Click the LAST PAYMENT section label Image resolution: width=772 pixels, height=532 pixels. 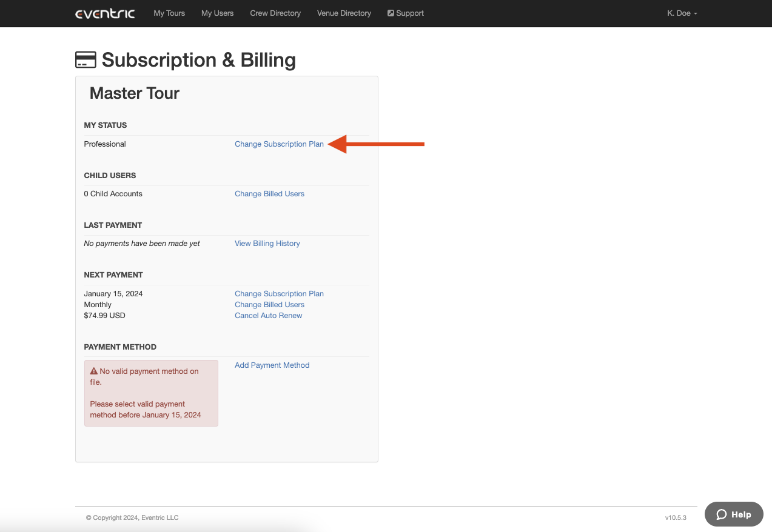(x=113, y=225)
